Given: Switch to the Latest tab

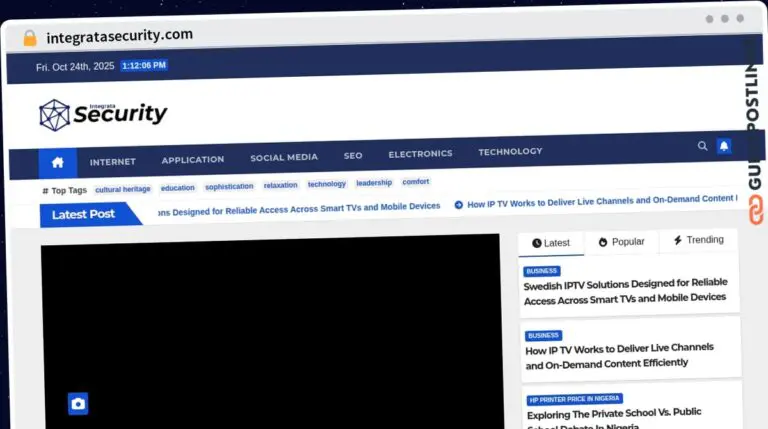Looking at the screenshot, I should coord(551,243).
